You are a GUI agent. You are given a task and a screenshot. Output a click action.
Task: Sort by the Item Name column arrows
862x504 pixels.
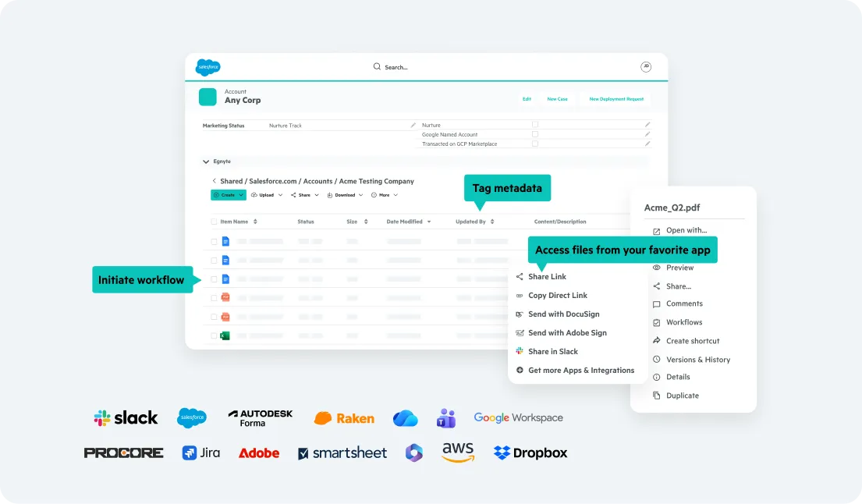tap(255, 222)
